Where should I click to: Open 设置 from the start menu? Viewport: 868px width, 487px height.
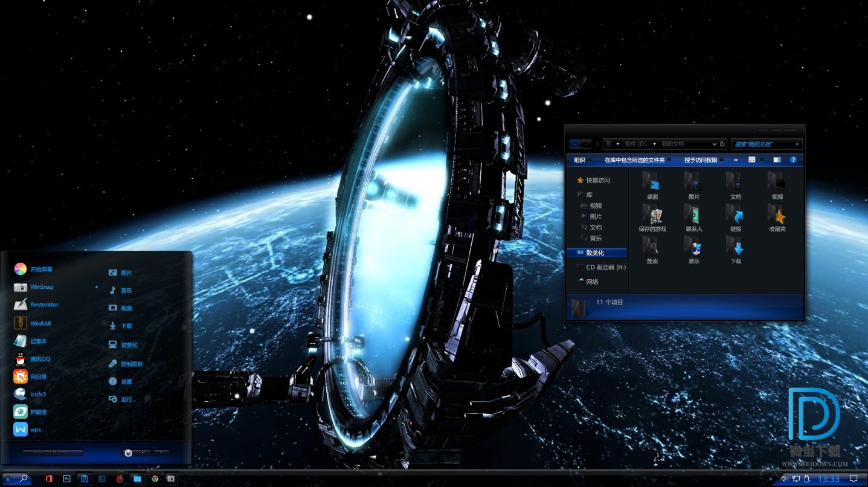point(120,382)
